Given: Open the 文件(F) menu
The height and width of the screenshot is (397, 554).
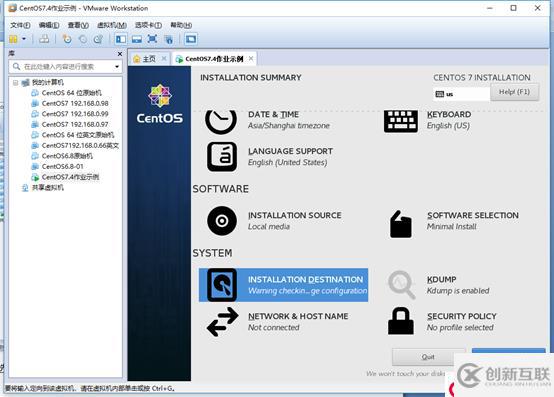Looking at the screenshot, I should [20, 25].
